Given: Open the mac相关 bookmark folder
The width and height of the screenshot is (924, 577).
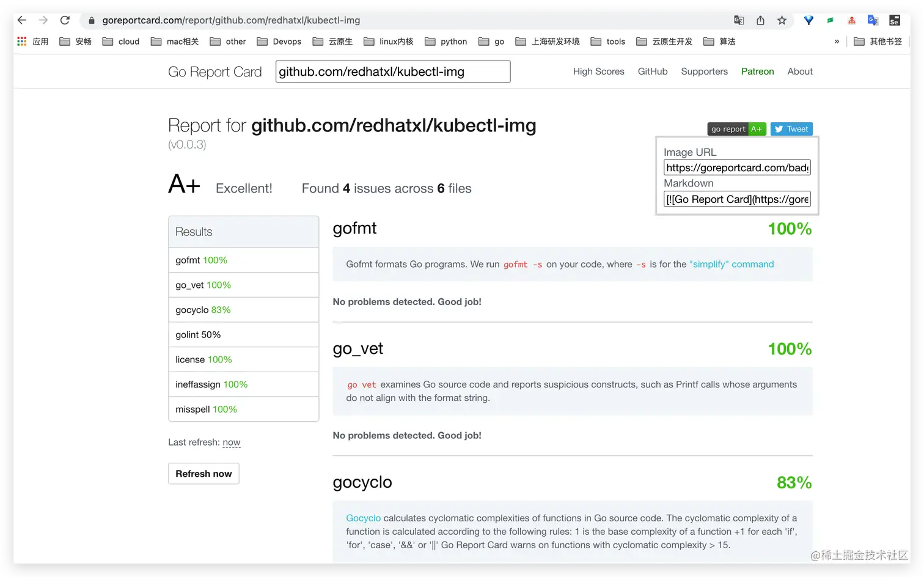Looking at the screenshot, I should (175, 42).
